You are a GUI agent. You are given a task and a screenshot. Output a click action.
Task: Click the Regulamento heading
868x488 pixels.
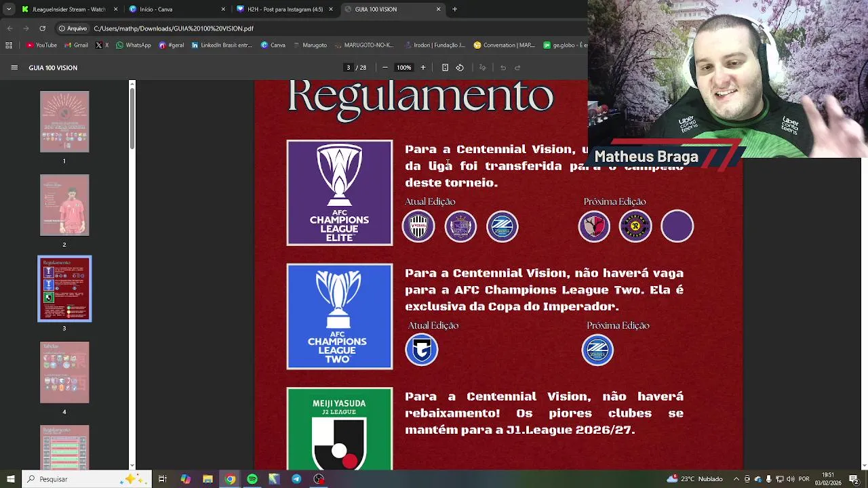pyautogui.click(x=420, y=99)
